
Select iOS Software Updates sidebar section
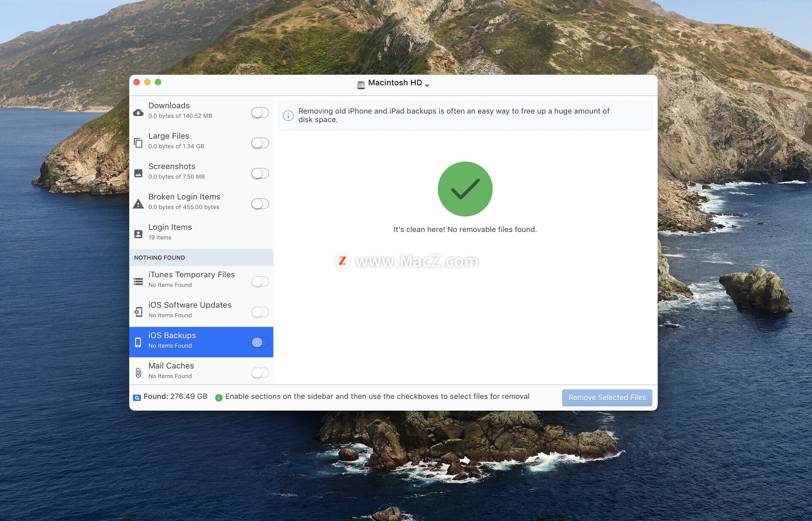[190, 305]
